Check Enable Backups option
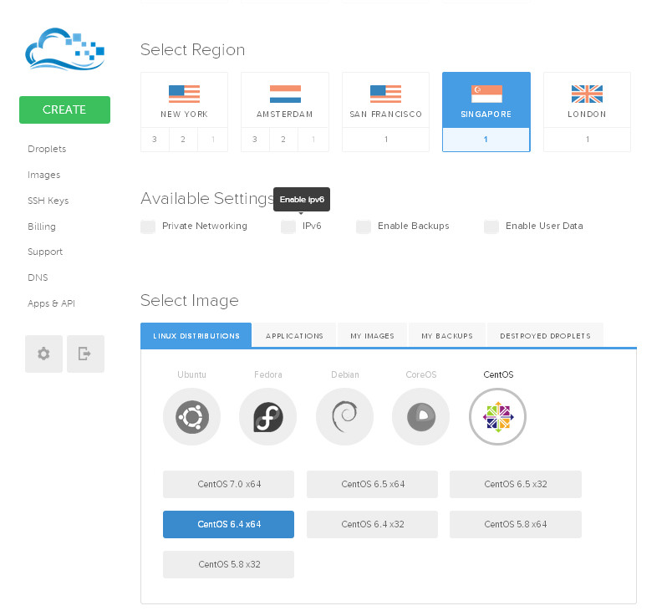The image size is (672, 616). pos(364,227)
